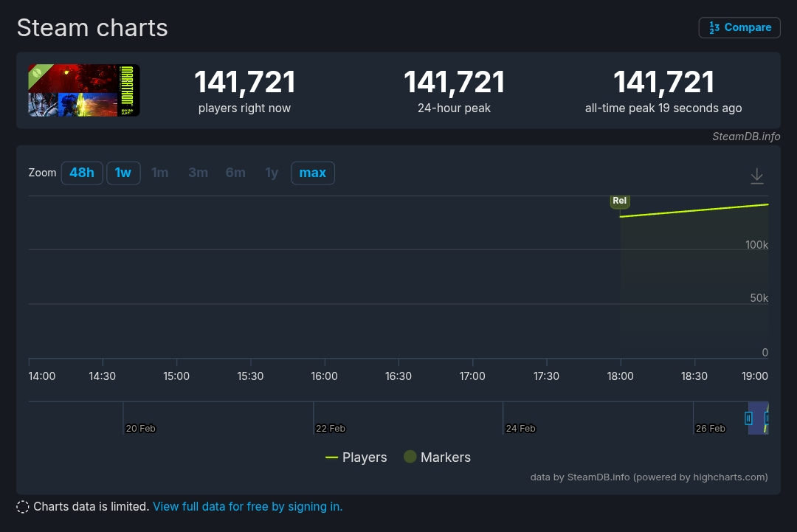The image size is (797, 532).
Task: Click the 18:00 x-axis label
Action: [x=620, y=376]
